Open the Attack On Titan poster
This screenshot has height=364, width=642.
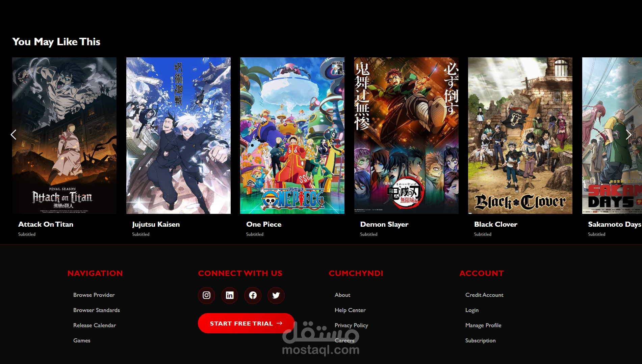pos(64,136)
